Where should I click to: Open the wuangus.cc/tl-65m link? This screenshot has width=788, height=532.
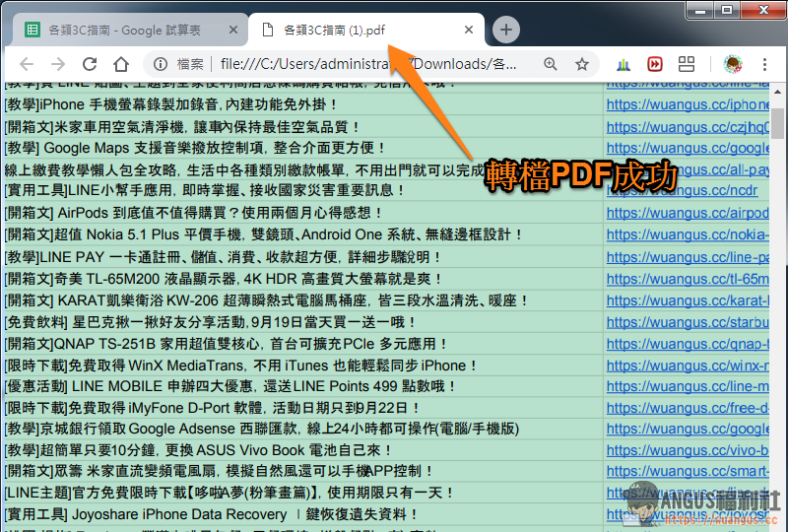(x=687, y=279)
